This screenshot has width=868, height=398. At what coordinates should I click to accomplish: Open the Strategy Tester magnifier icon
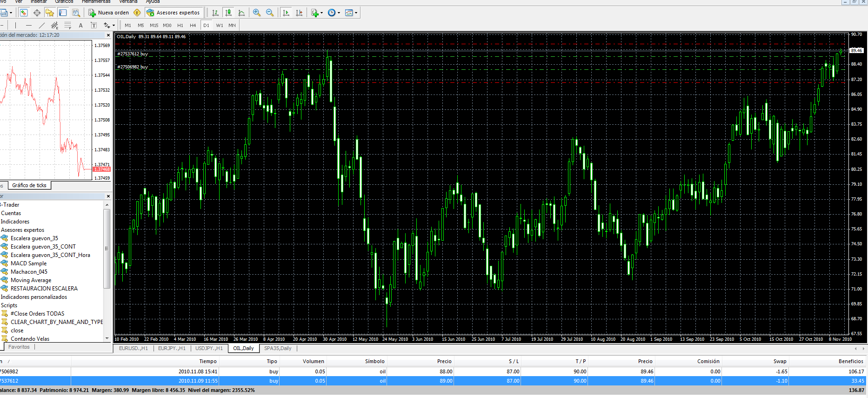[76, 13]
